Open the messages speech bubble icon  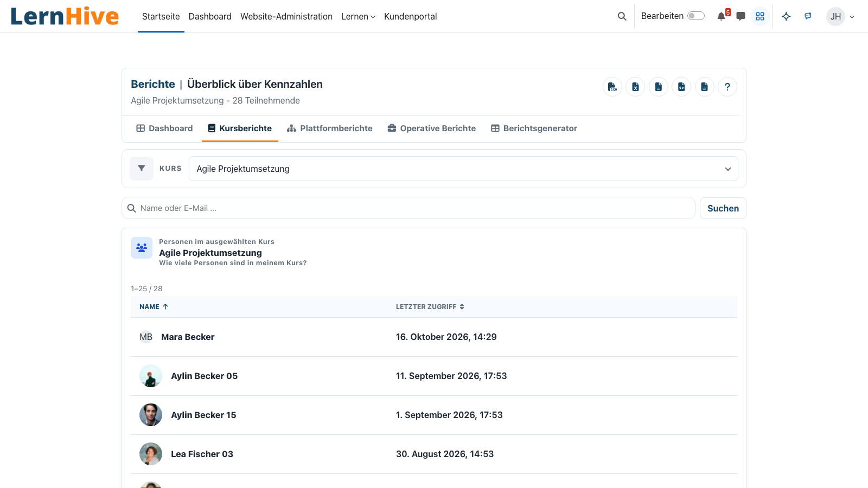click(741, 16)
